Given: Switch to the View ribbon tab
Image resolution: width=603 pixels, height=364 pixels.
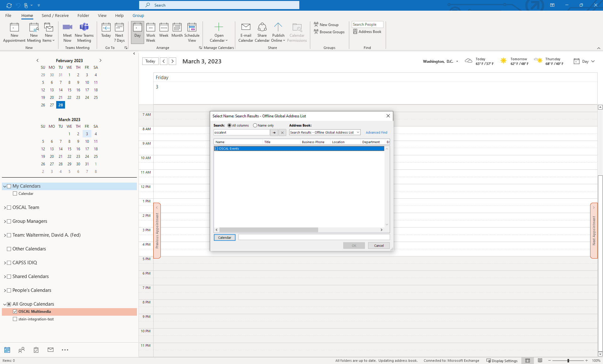Looking at the screenshot, I should tap(102, 15).
